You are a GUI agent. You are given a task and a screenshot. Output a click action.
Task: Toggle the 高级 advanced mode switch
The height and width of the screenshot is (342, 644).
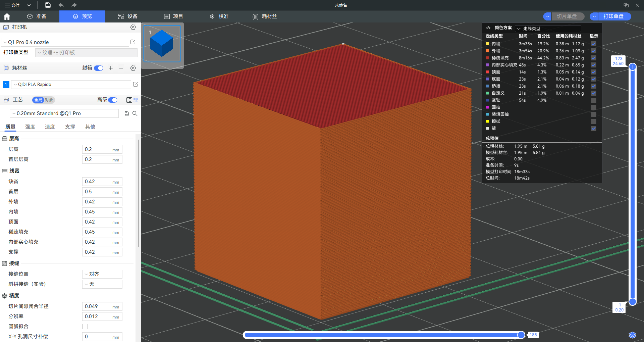[113, 100]
